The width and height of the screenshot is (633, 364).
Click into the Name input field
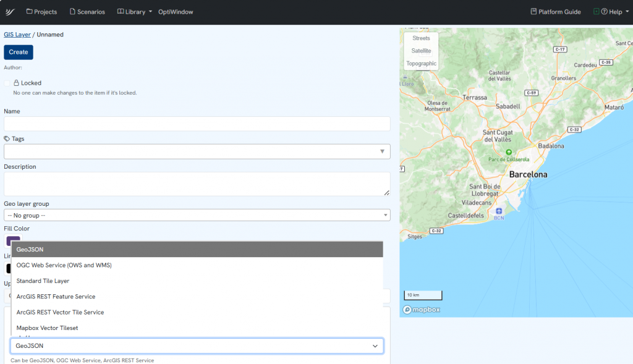coord(197,124)
